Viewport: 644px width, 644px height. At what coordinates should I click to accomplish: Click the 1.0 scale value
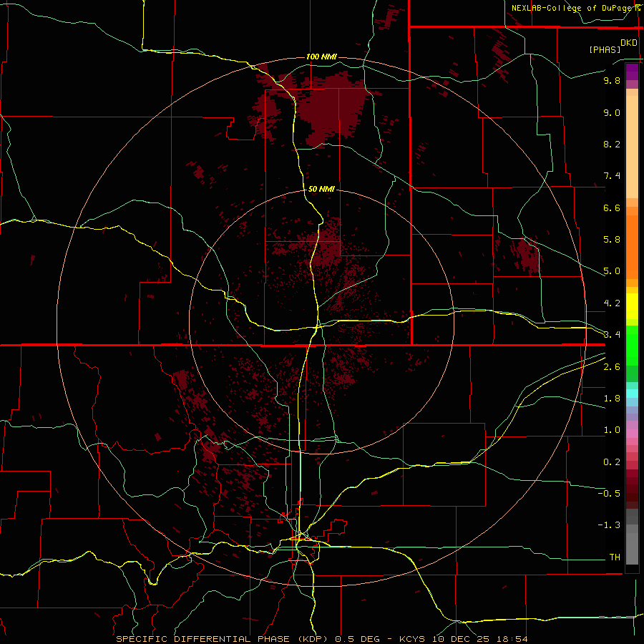(612, 430)
